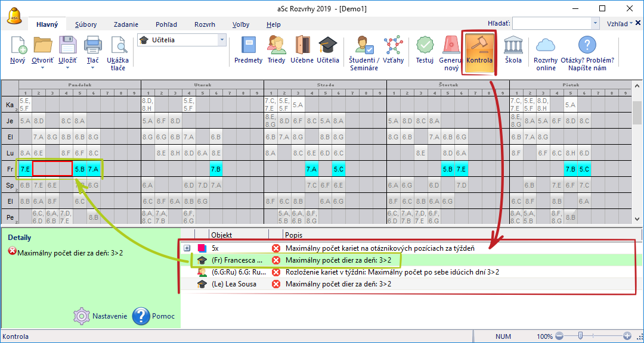Switch to the Rozvrh ribbon tab
The image size is (644, 343).
pyautogui.click(x=205, y=24)
